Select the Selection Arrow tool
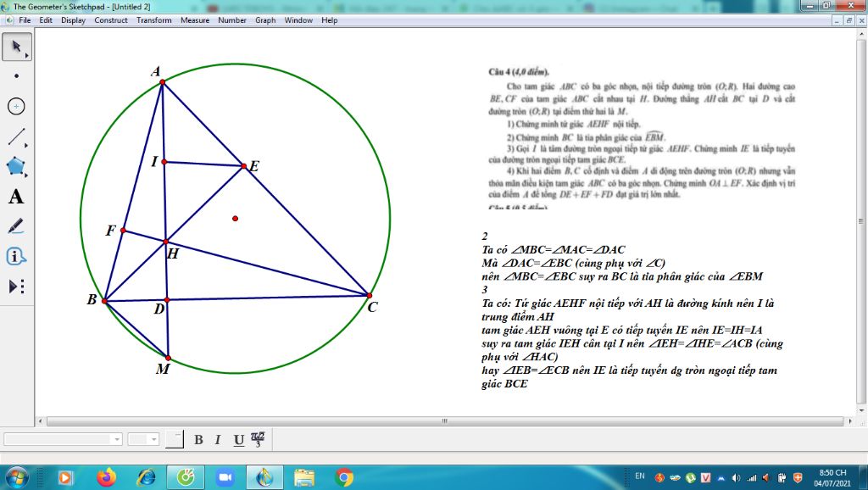The image size is (868, 490). pos(17,47)
